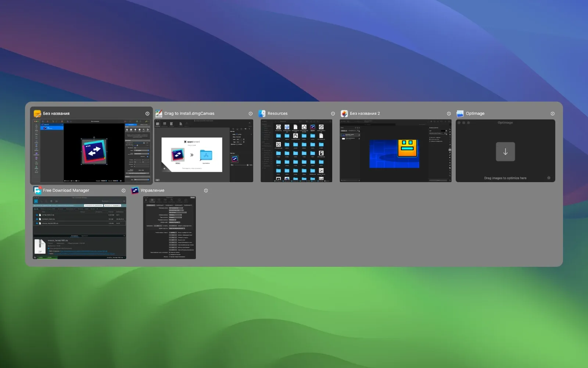Click the Finder icon beside the "Resources" title
The height and width of the screenshot is (368, 588).
pos(262,113)
